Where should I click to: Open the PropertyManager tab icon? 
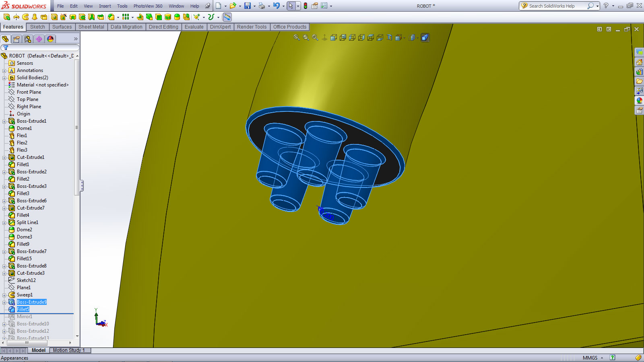[x=17, y=39]
